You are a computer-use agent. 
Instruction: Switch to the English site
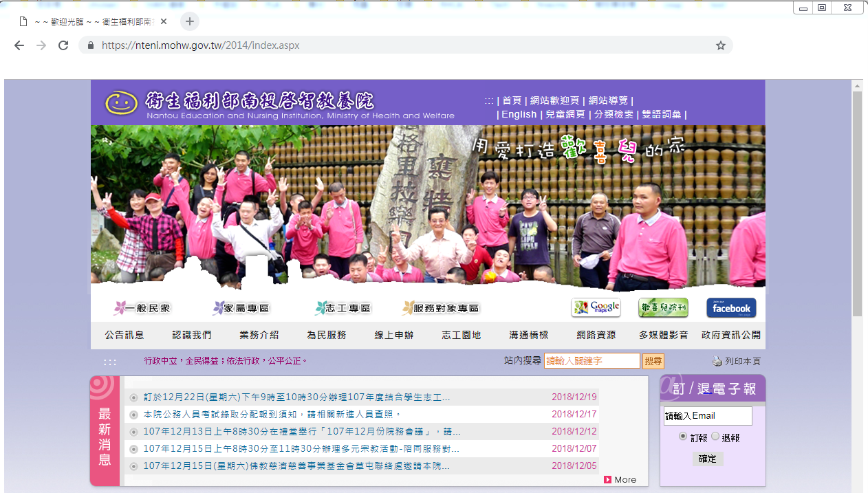tap(519, 115)
